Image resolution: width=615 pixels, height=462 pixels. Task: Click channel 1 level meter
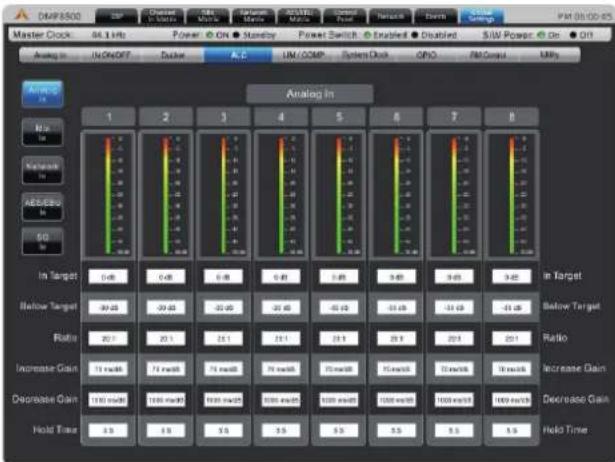pos(109,195)
